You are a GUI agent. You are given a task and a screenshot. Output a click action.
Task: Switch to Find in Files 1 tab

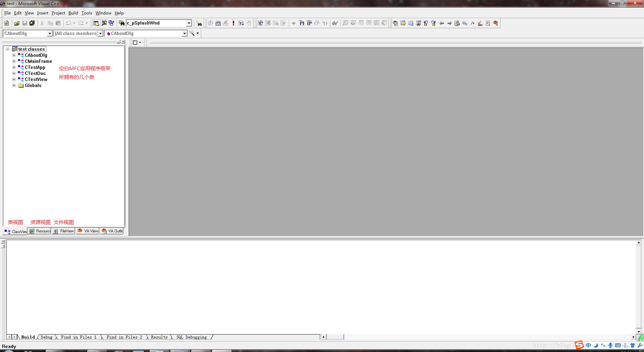click(79, 337)
